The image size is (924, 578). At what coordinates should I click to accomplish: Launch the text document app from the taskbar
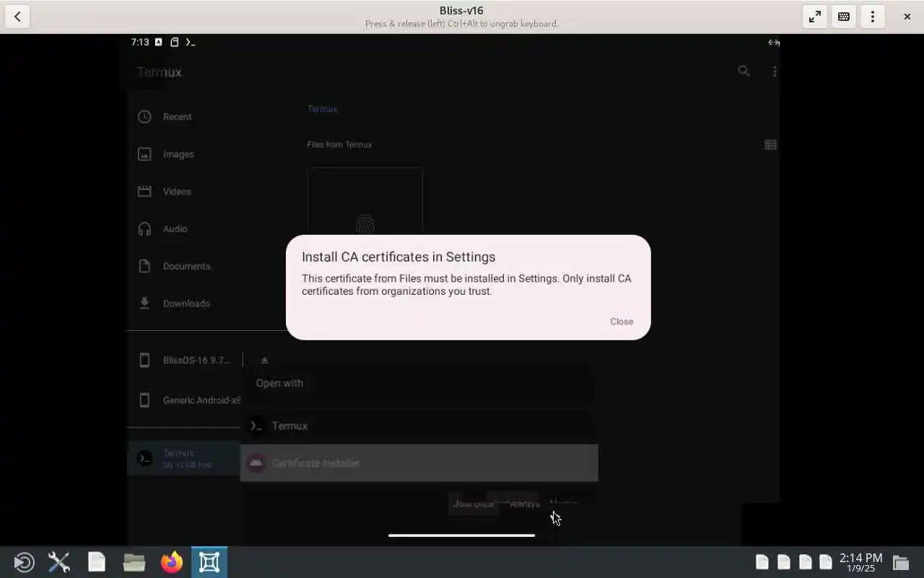[x=97, y=562]
